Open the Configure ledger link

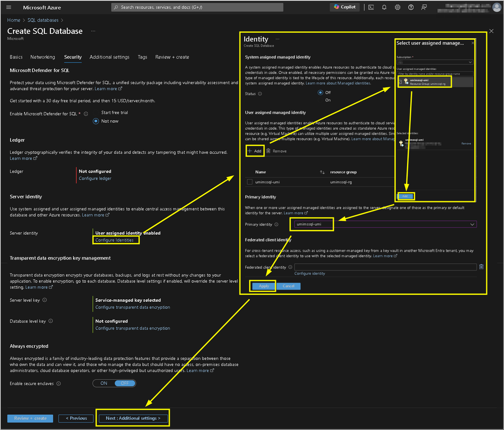tap(95, 179)
